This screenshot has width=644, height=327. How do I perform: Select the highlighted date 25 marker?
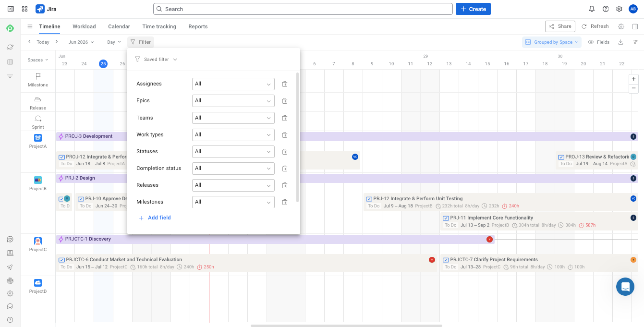point(103,63)
